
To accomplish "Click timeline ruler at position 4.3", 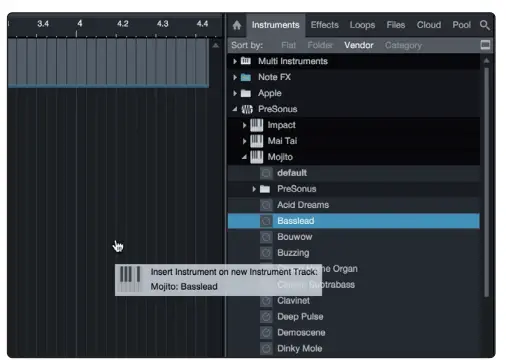I will click(x=163, y=24).
